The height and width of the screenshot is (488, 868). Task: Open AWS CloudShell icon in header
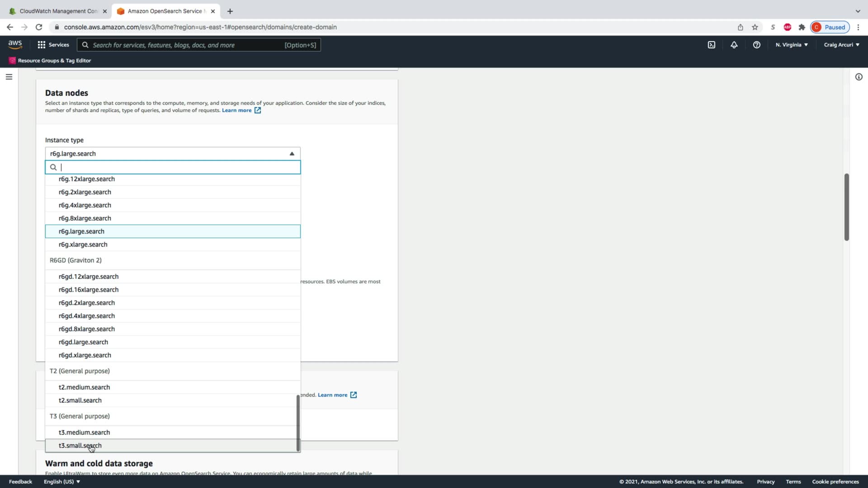(x=711, y=45)
